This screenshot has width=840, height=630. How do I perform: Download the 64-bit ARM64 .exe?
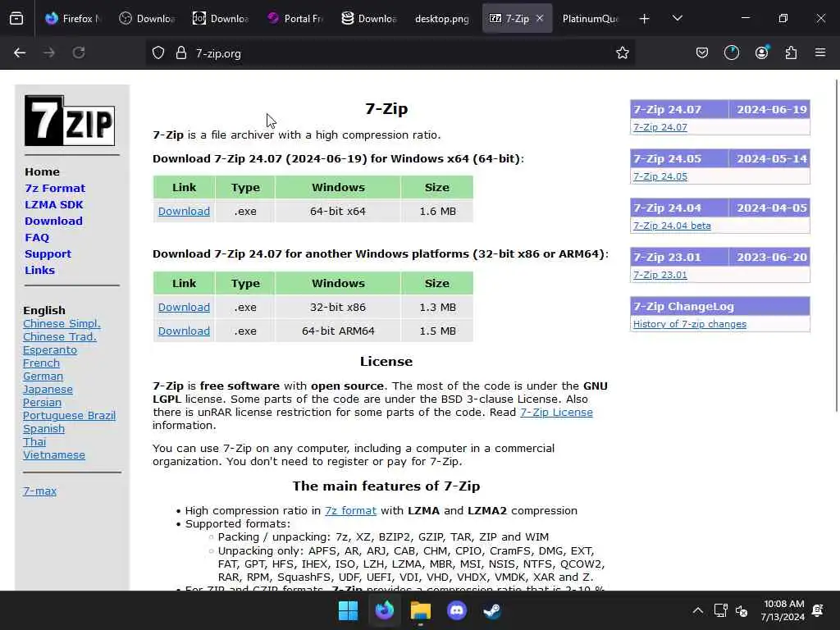[x=184, y=331]
